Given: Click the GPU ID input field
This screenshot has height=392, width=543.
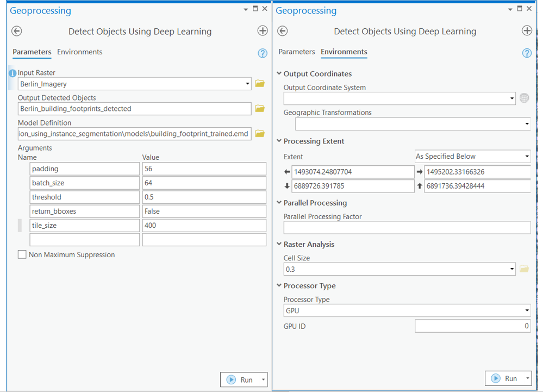Looking at the screenshot, I should (472, 326).
